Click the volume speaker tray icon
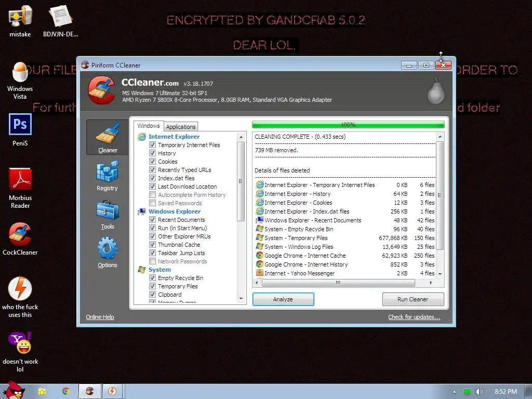The image size is (532, 399). click(479, 392)
